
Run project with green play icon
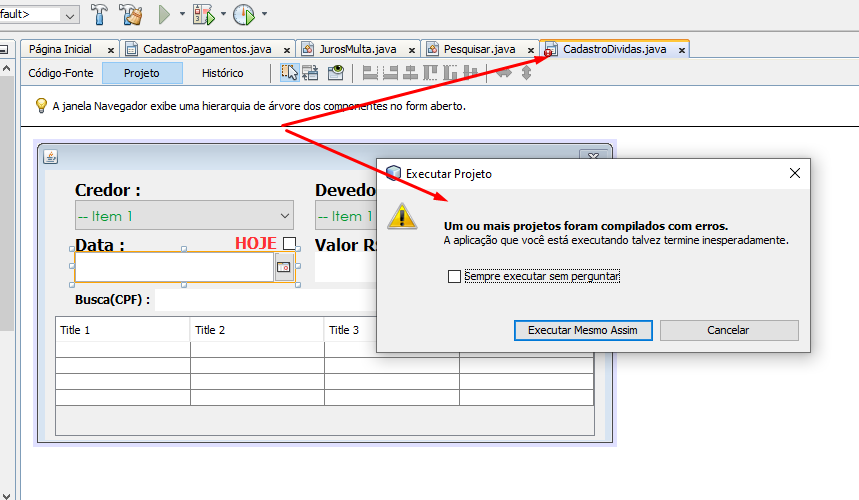[164, 14]
